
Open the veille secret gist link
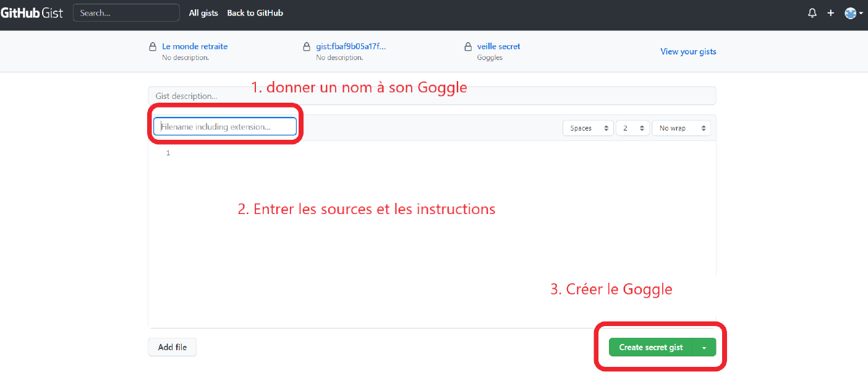pyautogui.click(x=498, y=46)
